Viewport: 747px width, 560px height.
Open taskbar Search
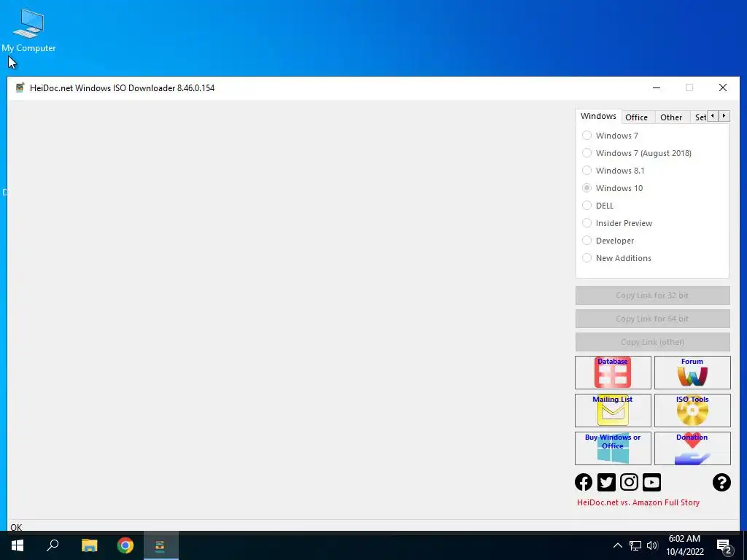(x=53, y=545)
